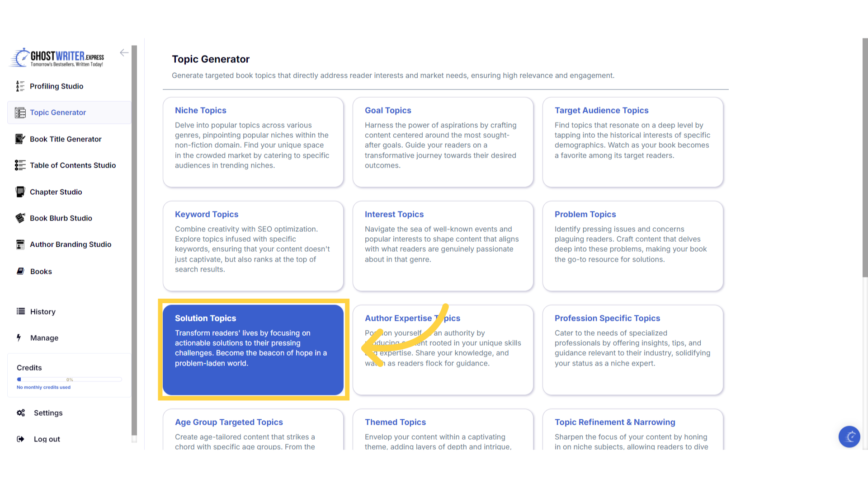This screenshot has width=868, height=488.
Task: Click the Table of Contents Studio icon
Action: (x=20, y=165)
